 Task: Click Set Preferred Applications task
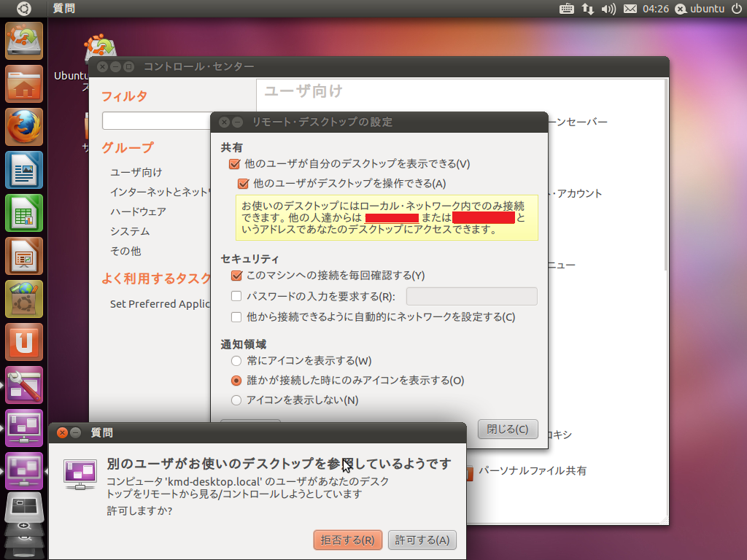pos(160,304)
